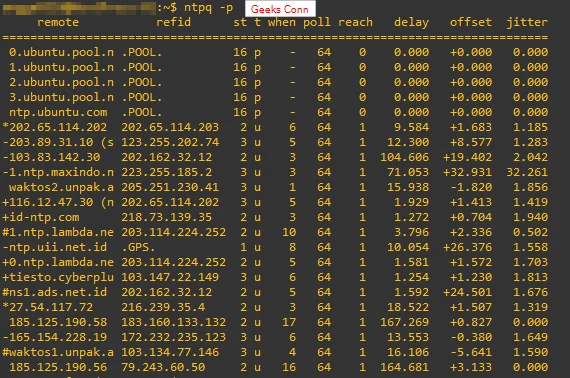
Task: Click delay value 104.606
Action: tap(405, 157)
